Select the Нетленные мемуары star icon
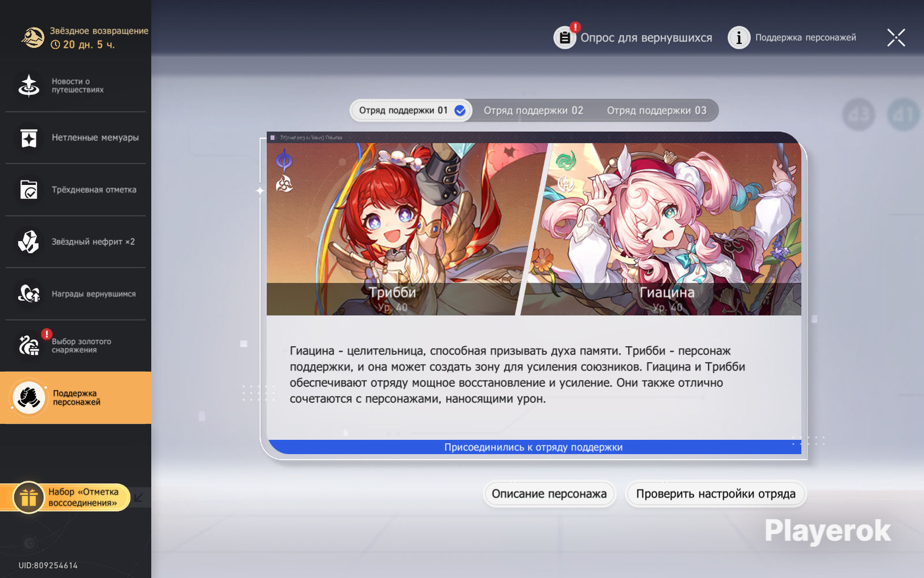 pyautogui.click(x=29, y=138)
